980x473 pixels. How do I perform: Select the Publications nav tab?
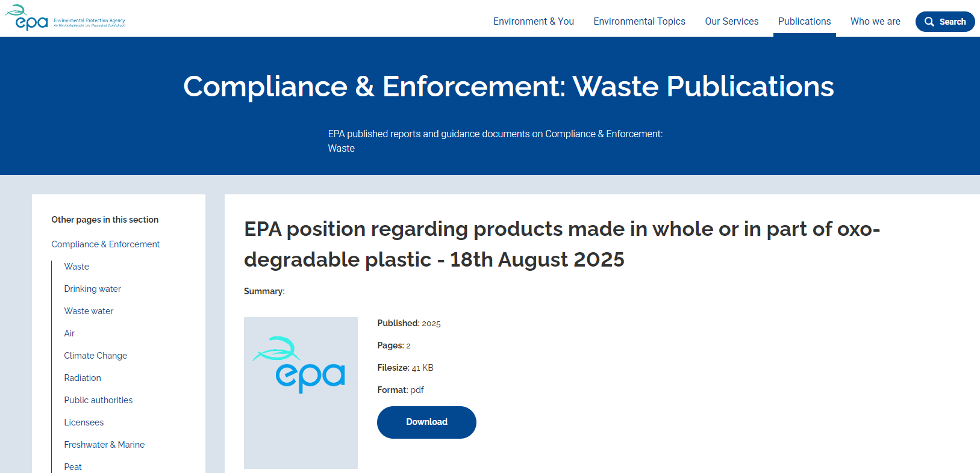coord(804,22)
